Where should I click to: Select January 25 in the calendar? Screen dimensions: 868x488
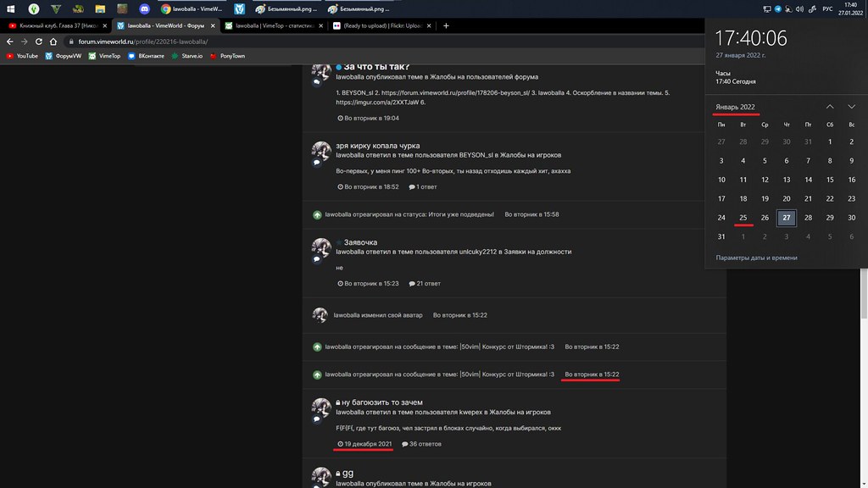point(743,218)
